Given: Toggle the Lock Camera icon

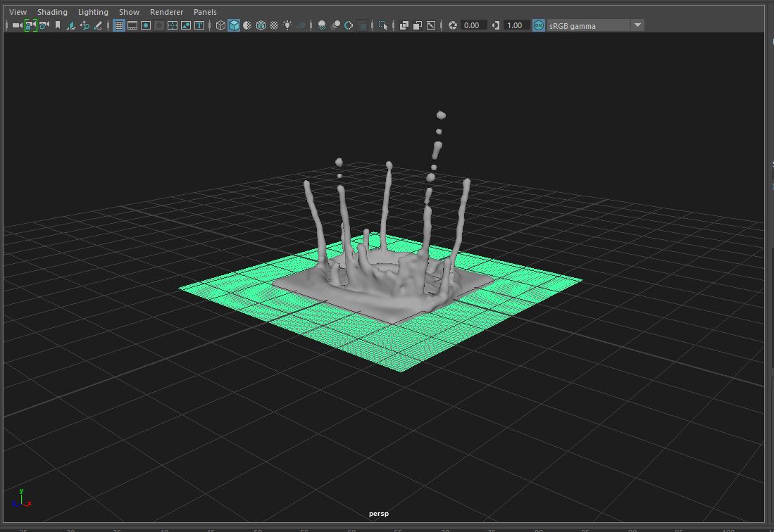Looking at the screenshot, I should pyautogui.click(x=30, y=25).
